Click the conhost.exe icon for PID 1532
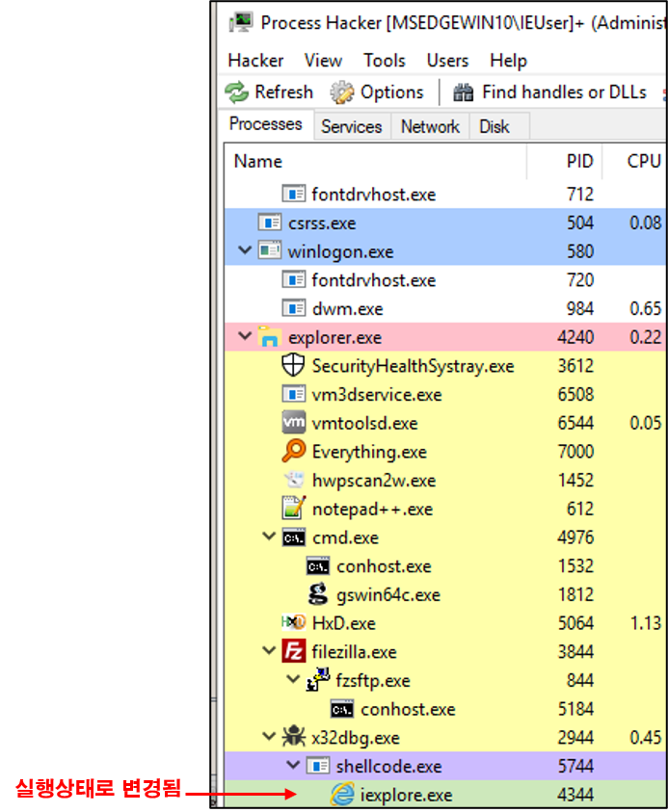Image resolution: width=668 pixels, height=812 pixels. click(x=318, y=566)
